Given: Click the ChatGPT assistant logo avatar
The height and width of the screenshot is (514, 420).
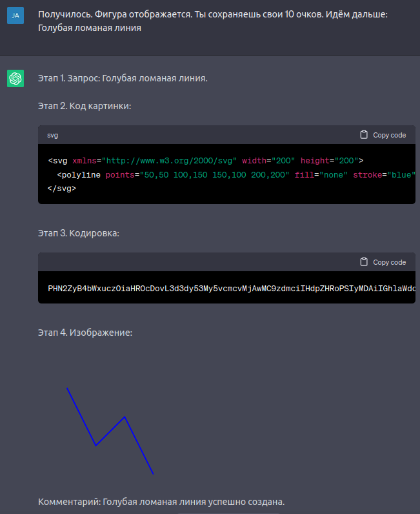Looking at the screenshot, I should [15, 78].
